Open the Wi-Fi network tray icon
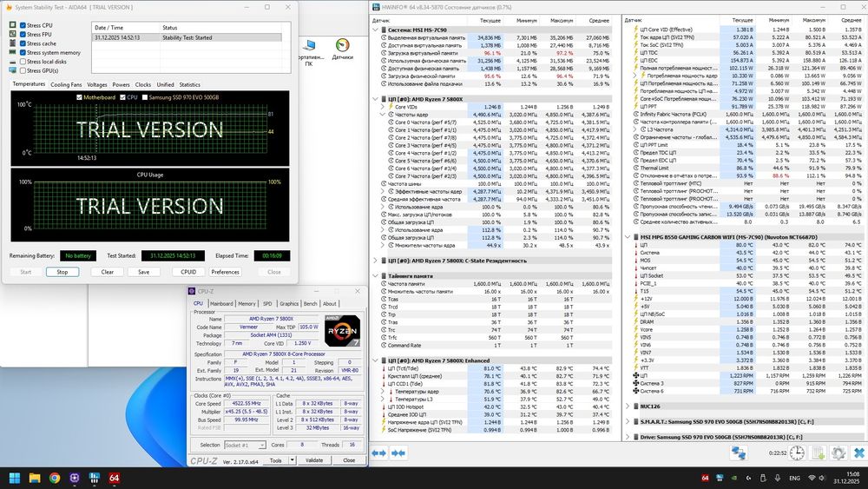Image resolution: width=868 pixels, height=489 pixels. [x=812, y=478]
